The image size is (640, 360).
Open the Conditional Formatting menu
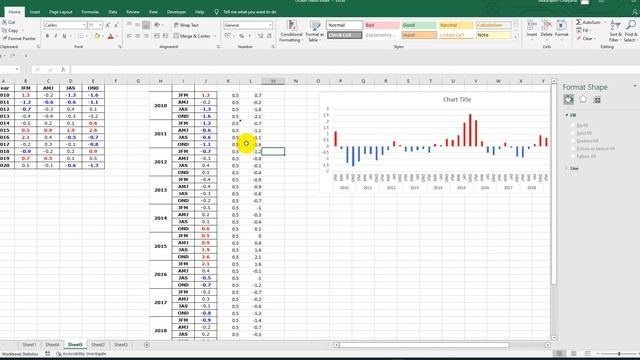[291, 31]
